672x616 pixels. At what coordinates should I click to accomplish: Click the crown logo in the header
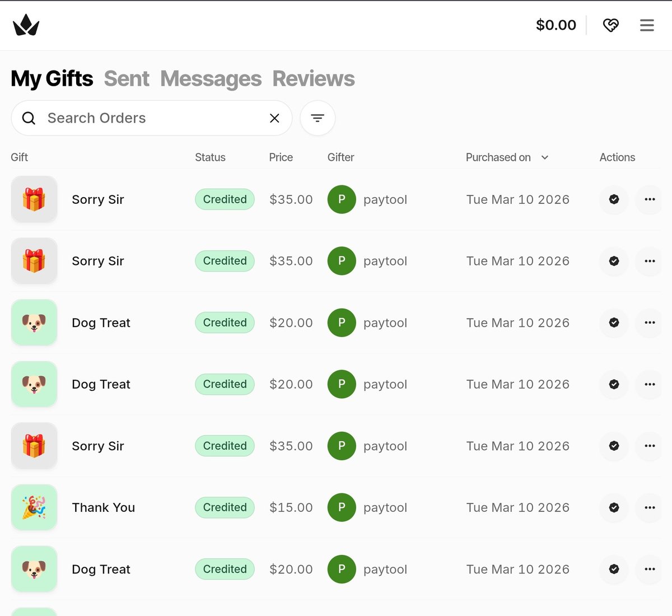[x=26, y=25]
